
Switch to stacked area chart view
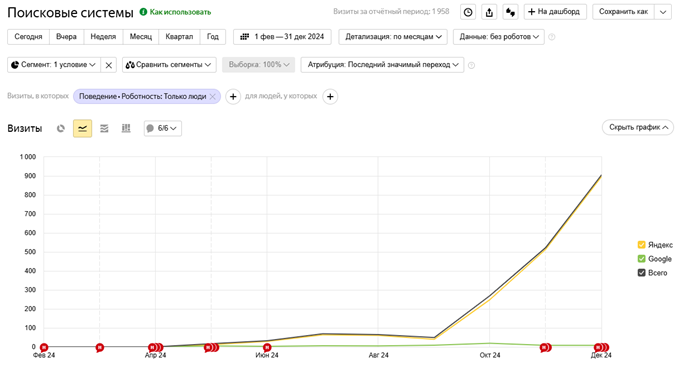pos(104,129)
